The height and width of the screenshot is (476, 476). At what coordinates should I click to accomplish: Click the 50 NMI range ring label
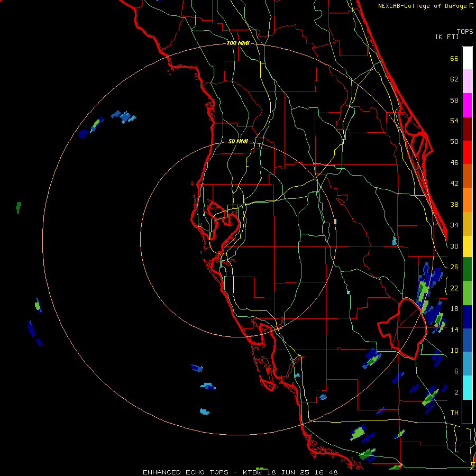[x=238, y=141]
